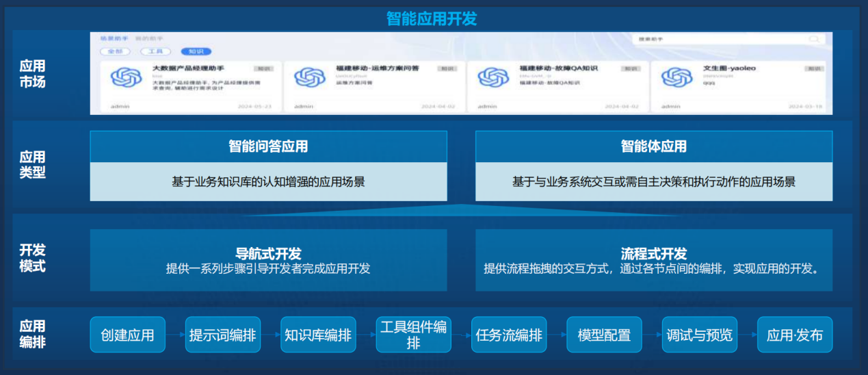
Task: Switch to the 场景助手 tab
Action: (114, 39)
